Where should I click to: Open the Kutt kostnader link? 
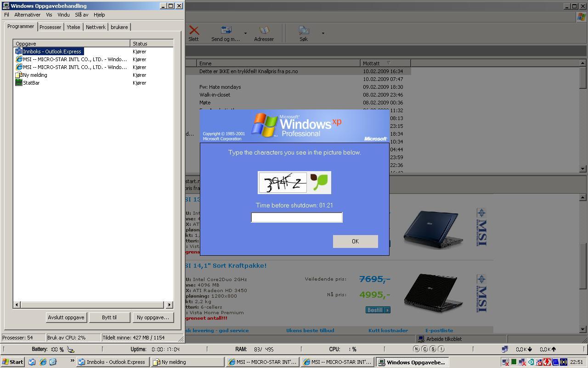pos(388,330)
